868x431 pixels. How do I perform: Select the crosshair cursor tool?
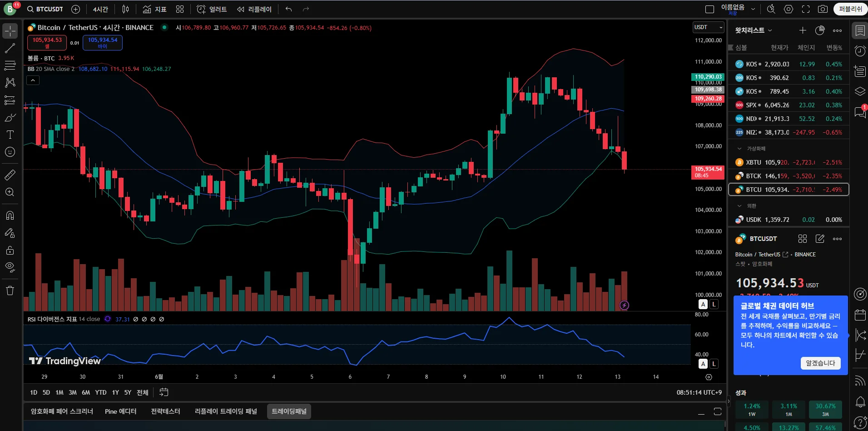(x=10, y=31)
